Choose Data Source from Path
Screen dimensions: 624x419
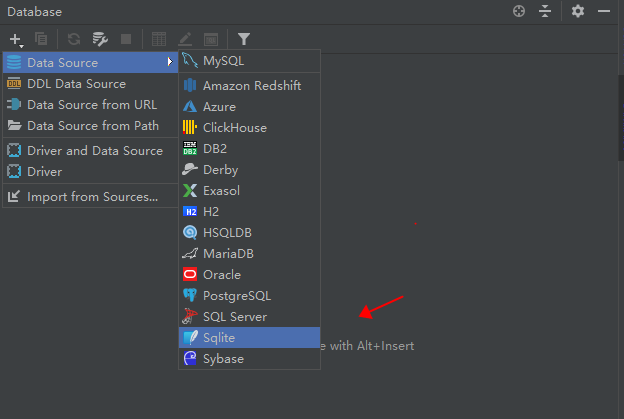92,126
